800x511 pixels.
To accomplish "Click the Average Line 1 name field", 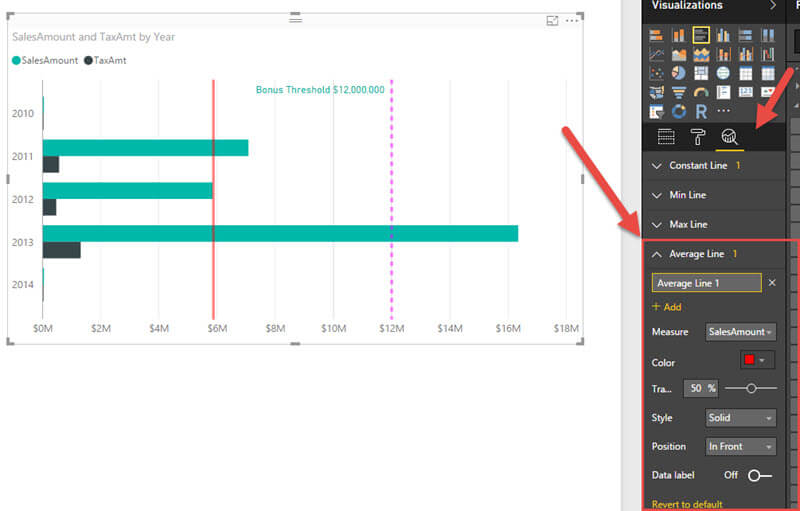I will tap(706, 283).
